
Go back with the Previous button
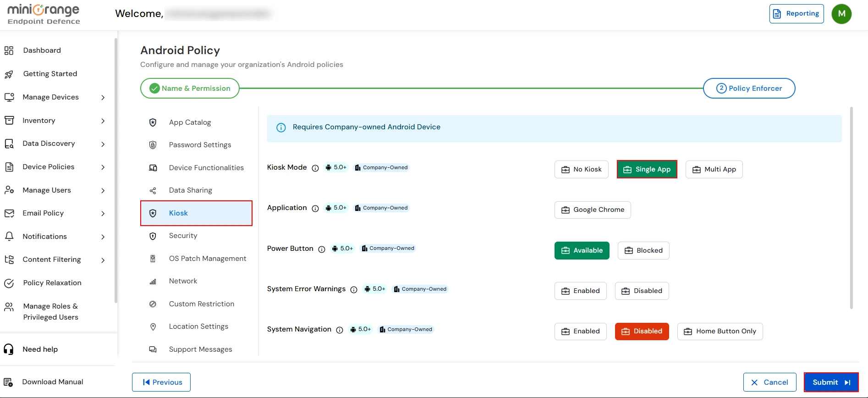161,382
